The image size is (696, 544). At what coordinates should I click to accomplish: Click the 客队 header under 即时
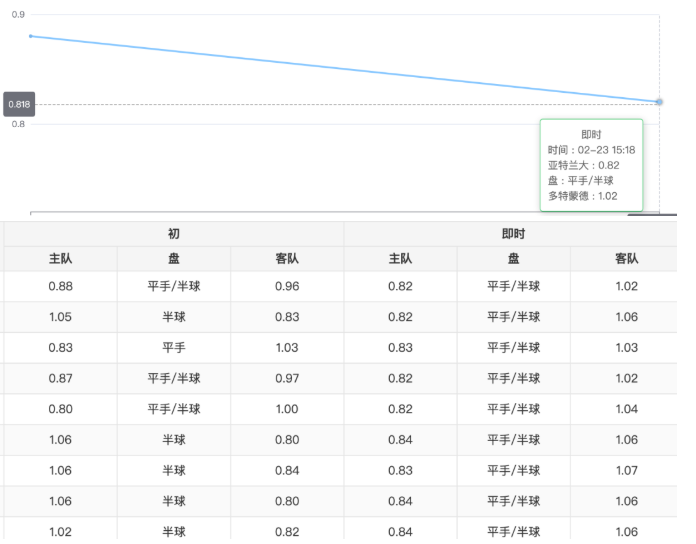click(626, 259)
